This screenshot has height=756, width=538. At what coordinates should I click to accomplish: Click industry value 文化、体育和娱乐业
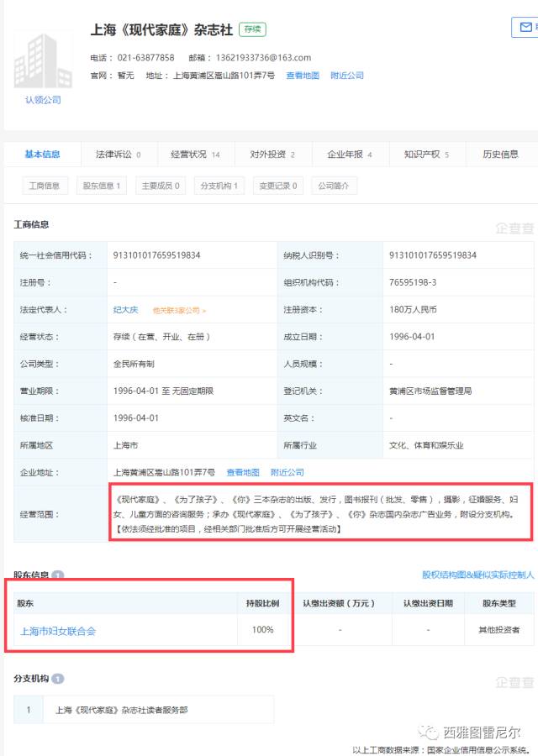click(426, 445)
